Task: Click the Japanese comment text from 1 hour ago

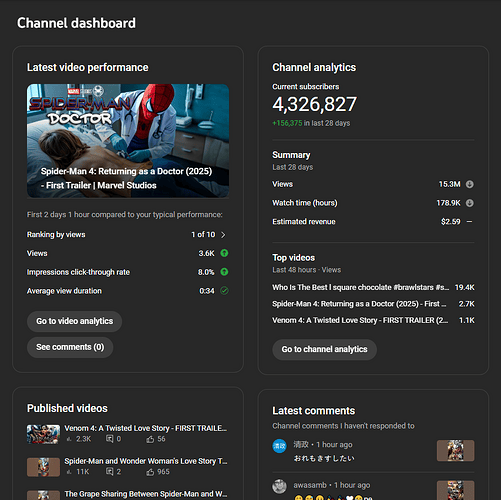Action: click(x=324, y=459)
